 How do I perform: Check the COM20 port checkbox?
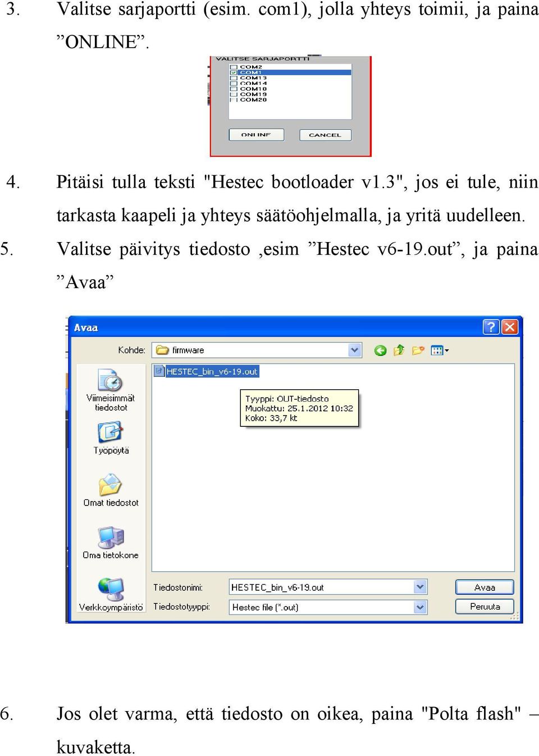[233, 99]
